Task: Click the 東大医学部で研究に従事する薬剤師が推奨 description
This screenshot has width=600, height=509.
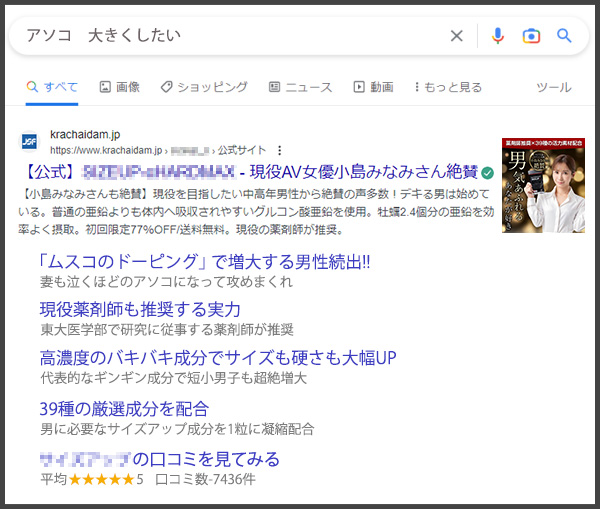Action: click(x=167, y=330)
